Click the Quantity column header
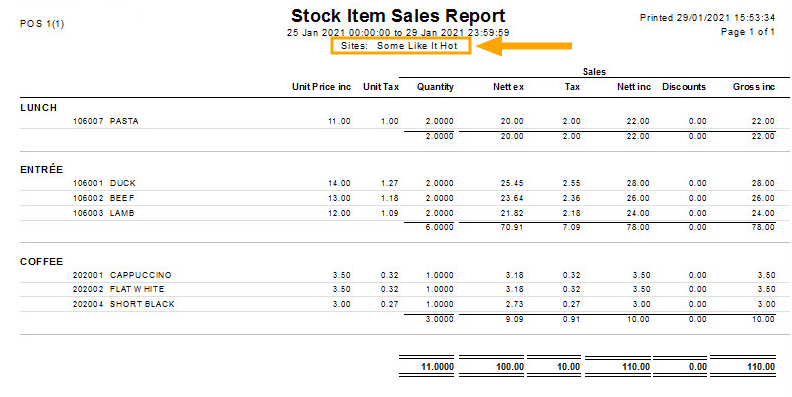Screen dimensions: 792x397 (x=435, y=87)
